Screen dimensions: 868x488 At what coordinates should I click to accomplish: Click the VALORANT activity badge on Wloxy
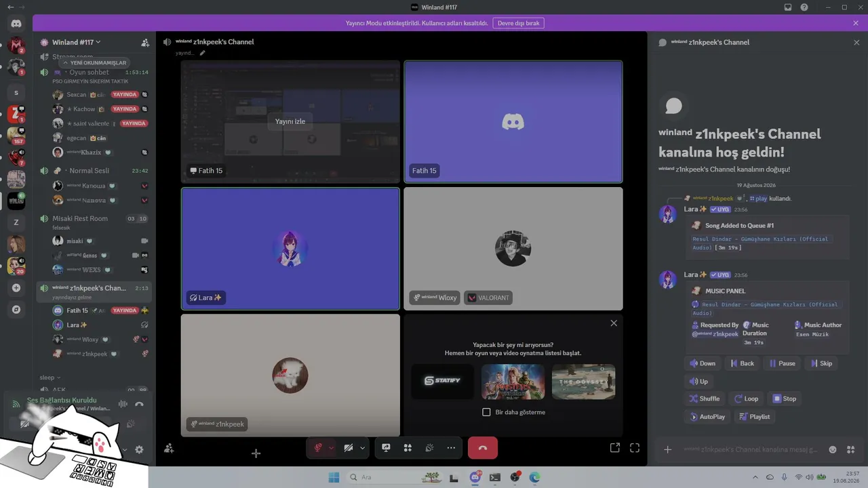(x=488, y=298)
